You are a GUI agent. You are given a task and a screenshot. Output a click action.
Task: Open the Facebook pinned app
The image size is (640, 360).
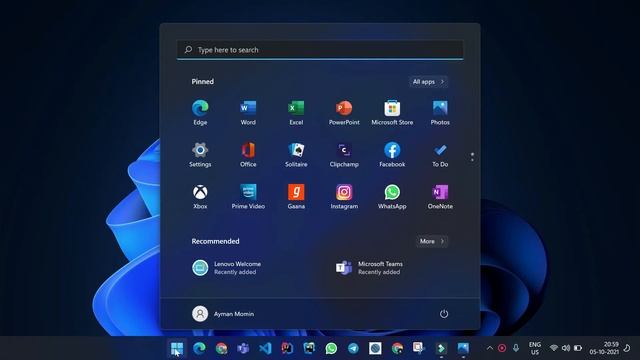point(392,155)
